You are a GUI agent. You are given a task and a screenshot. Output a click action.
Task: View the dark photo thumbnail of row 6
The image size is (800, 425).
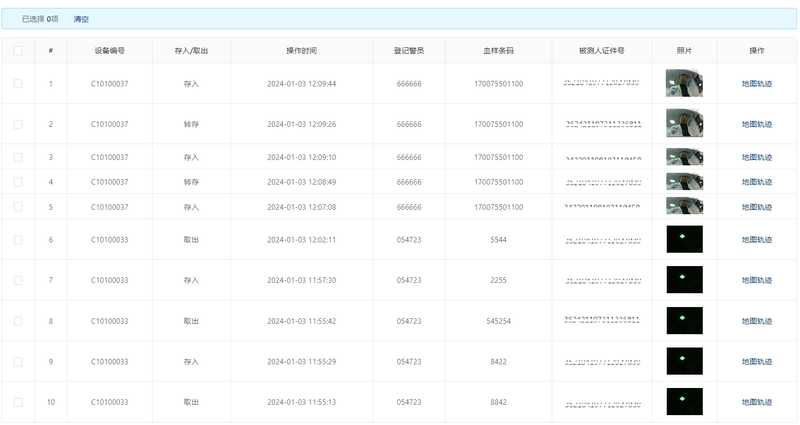tap(684, 239)
